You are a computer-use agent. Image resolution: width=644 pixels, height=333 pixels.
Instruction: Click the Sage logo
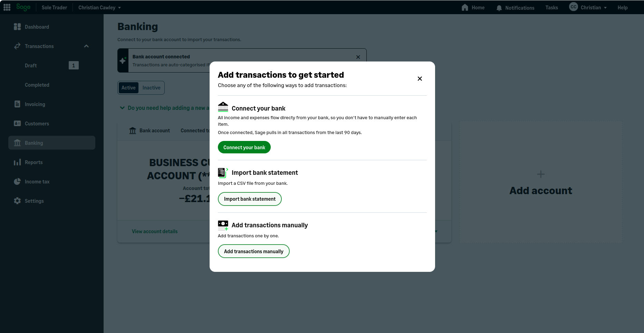[23, 7]
